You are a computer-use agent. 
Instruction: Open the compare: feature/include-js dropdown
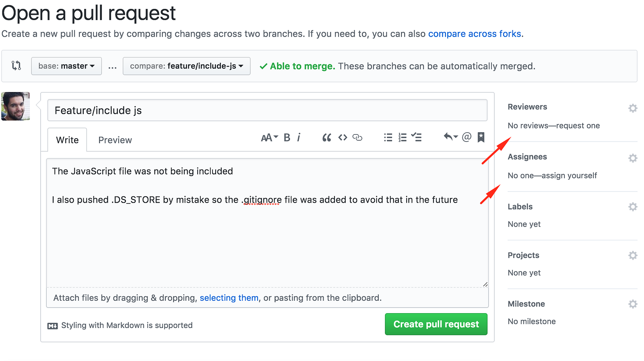pos(186,66)
